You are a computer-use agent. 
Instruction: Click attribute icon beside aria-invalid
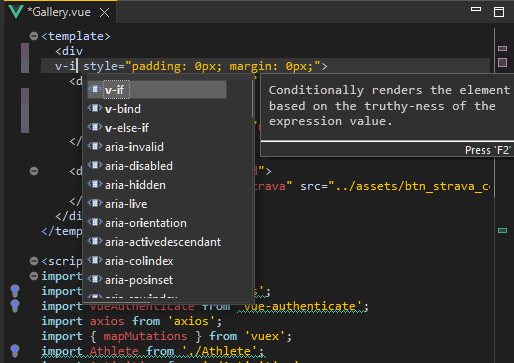click(95, 146)
